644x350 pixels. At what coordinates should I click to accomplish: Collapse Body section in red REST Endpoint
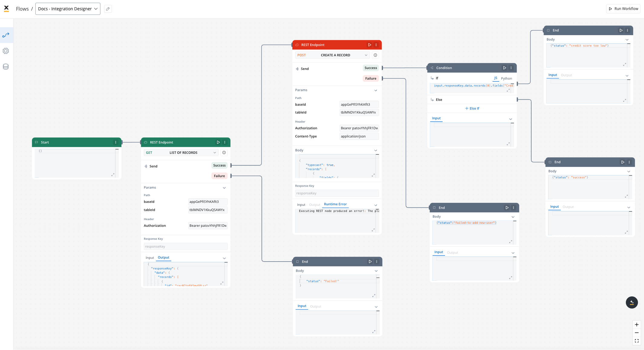[x=376, y=150]
